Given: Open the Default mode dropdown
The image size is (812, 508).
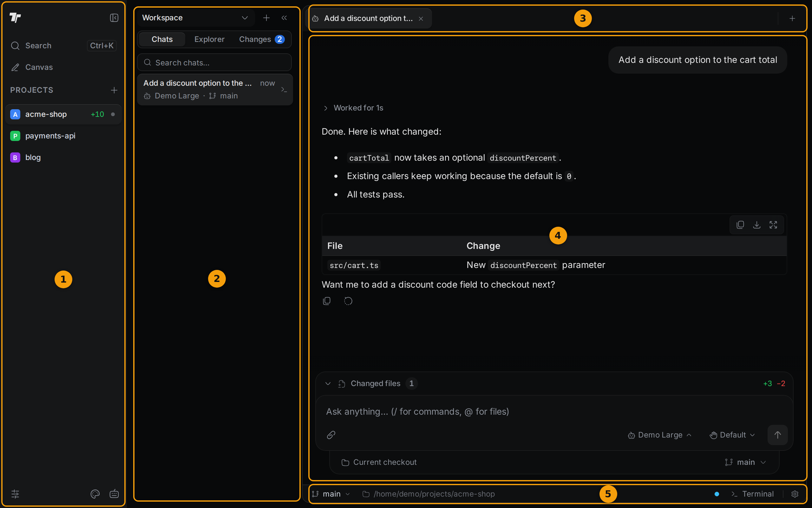Looking at the screenshot, I should point(732,435).
